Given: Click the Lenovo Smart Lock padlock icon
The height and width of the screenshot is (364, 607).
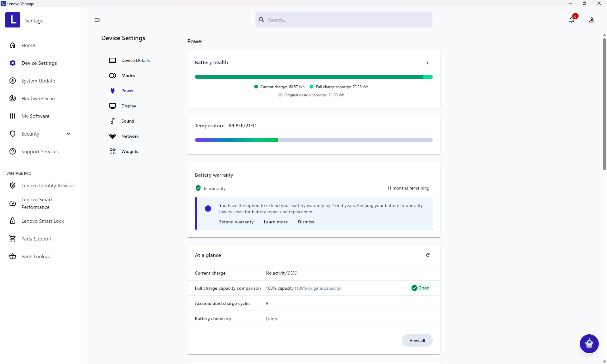Looking at the screenshot, I should pos(13,221).
